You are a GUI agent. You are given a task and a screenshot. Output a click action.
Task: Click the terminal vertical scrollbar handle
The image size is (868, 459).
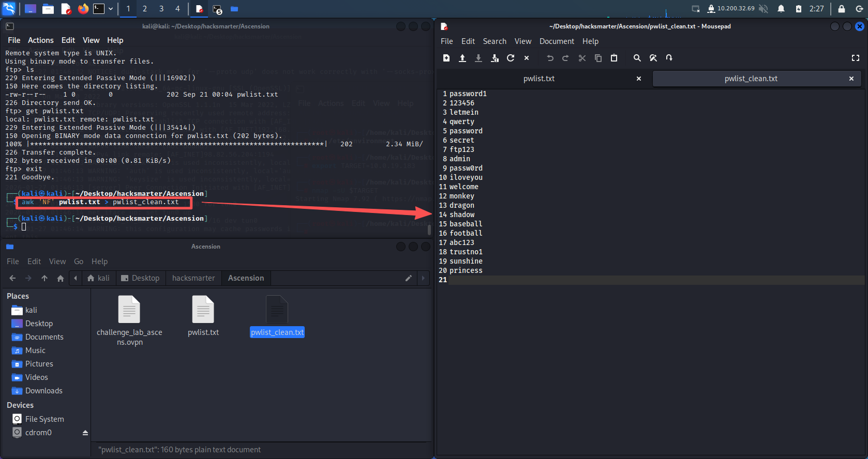pyautogui.click(x=429, y=229)
